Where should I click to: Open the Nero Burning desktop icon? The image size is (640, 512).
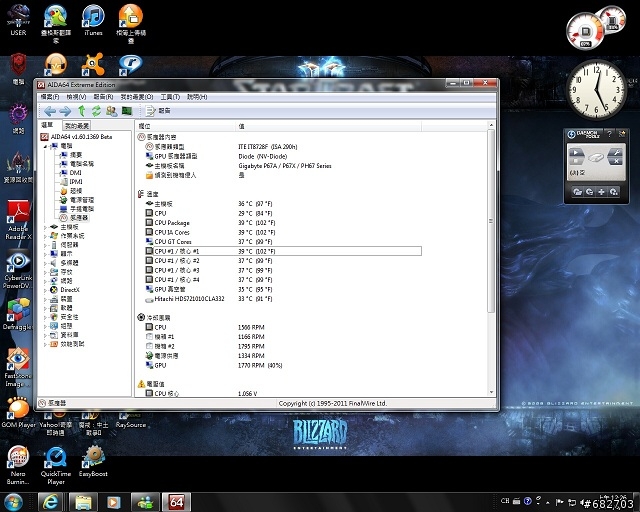tap(18, 465)
